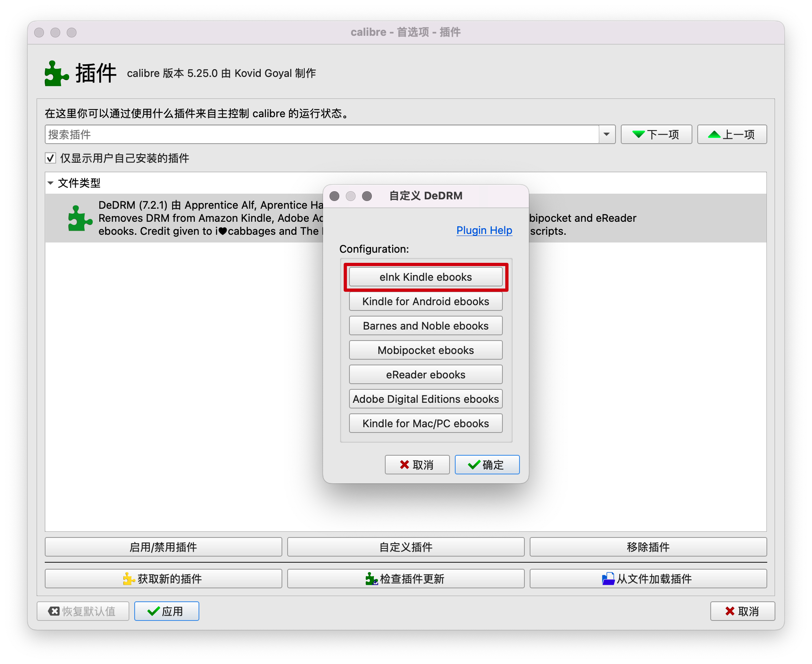Apply preferences with 应用 button
The width and height of the screenshot is (812, 664).
pyautogui.click(x=166, y=611)
